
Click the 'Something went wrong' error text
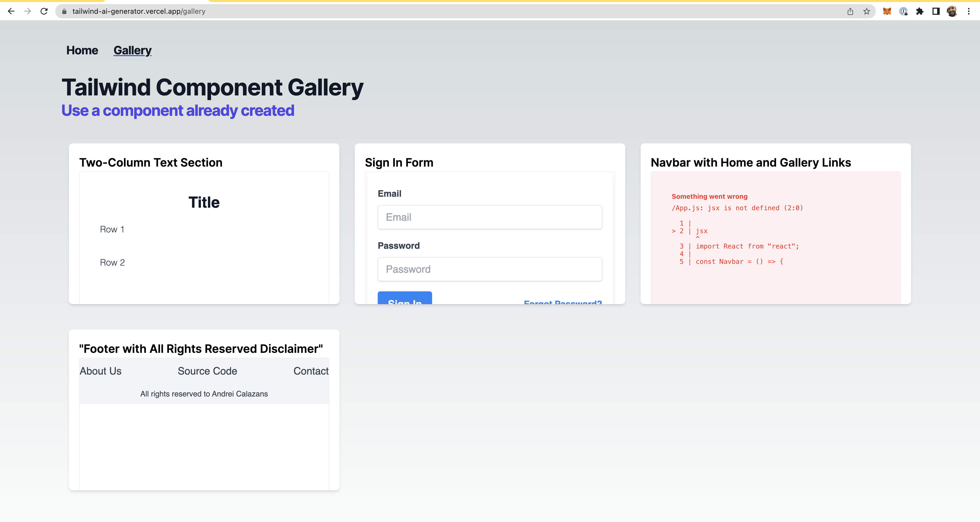coord(709,196)
